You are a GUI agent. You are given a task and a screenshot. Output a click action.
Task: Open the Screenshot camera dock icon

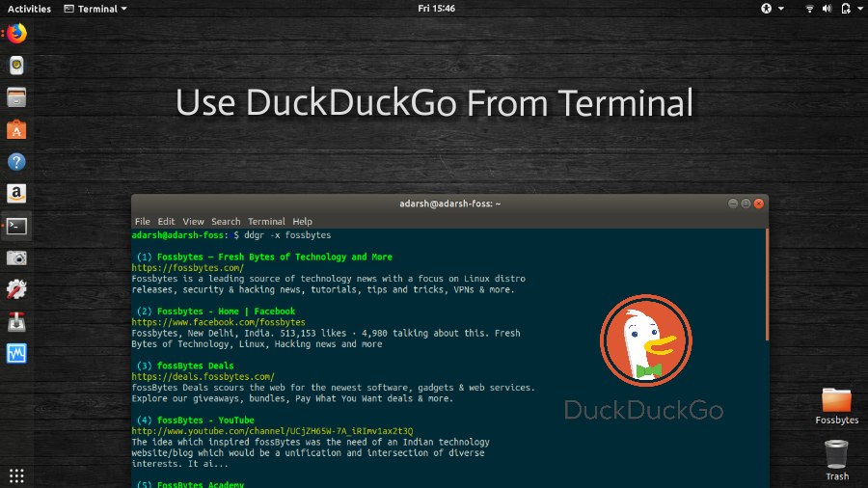coord(16,258)
